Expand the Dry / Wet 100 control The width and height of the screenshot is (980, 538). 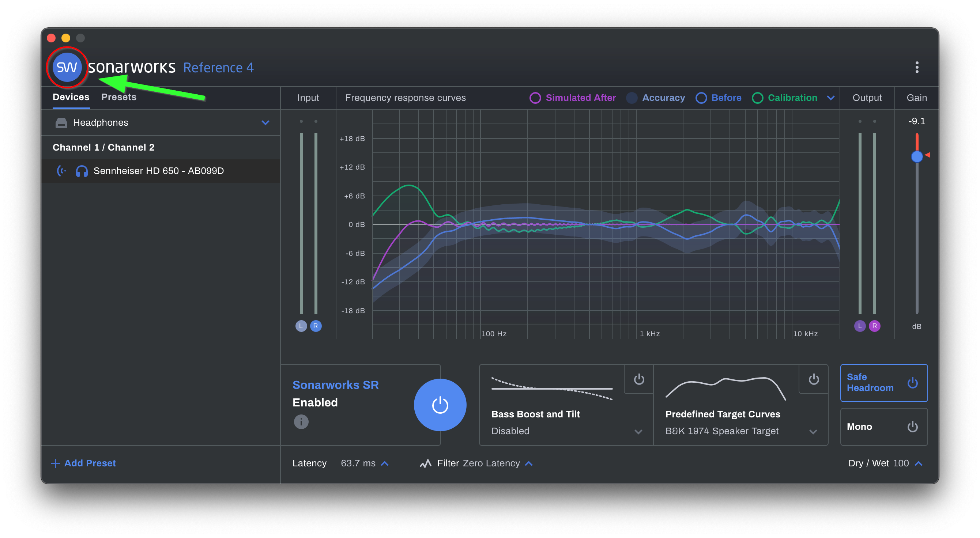click(919, 463)
